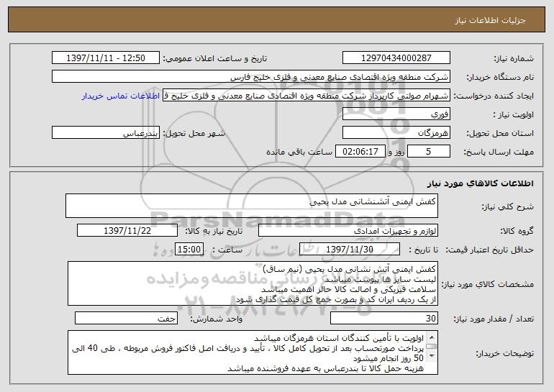This screenshot has height=392, width=554.
Task: Click the request creator field شهرام صولتی
Action: pyautogui.click(x=306, y=95)
